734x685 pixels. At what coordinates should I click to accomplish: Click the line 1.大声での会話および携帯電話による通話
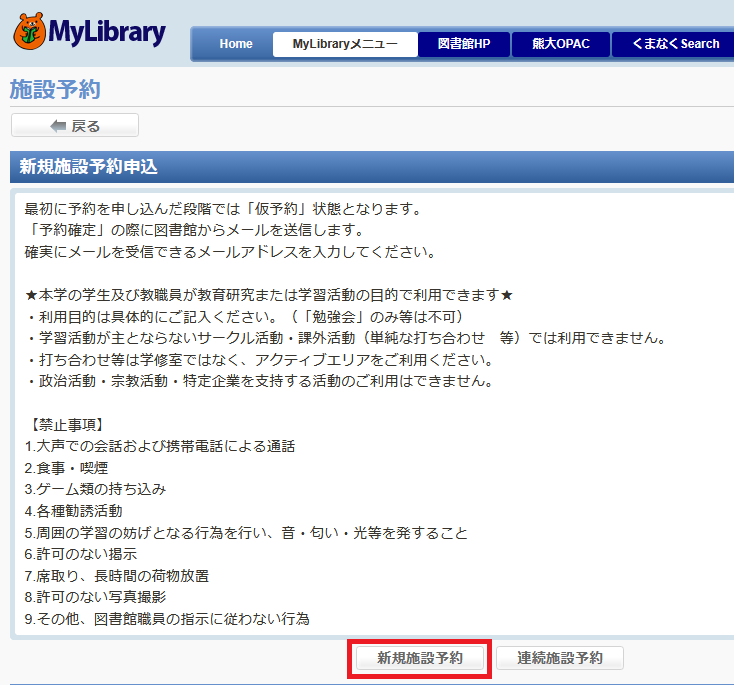coord(160,446)
